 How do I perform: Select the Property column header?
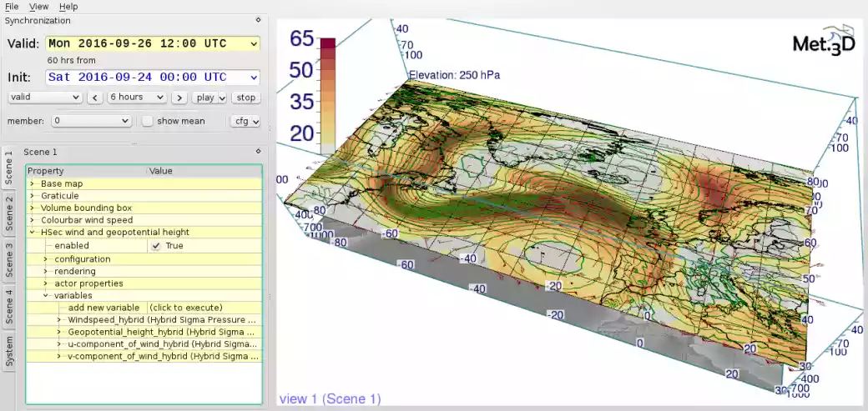coord(86,172)
